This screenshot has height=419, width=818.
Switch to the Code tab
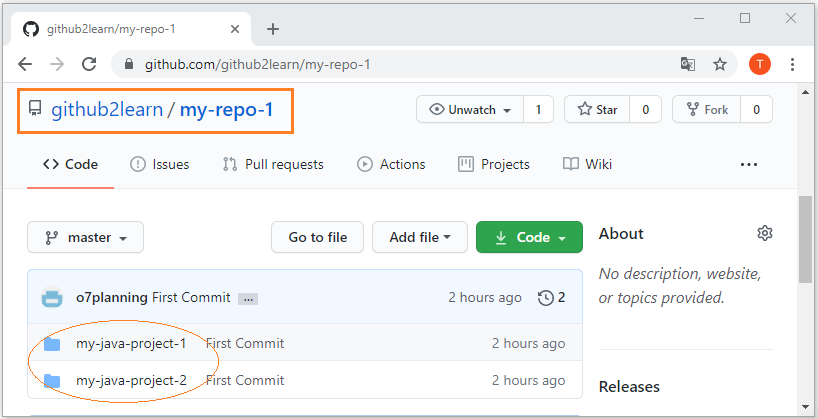point(70,165)
